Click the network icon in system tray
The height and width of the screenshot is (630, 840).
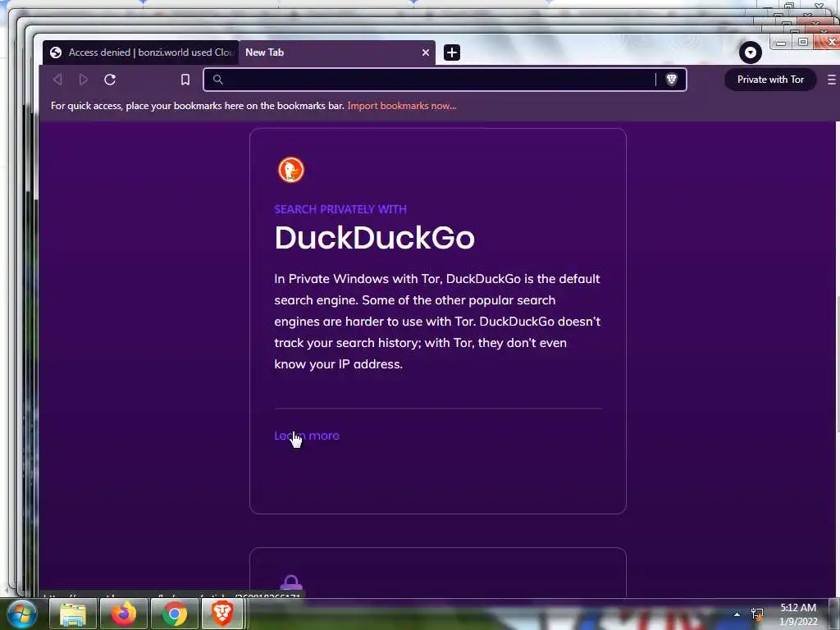(x=757, y=614)
